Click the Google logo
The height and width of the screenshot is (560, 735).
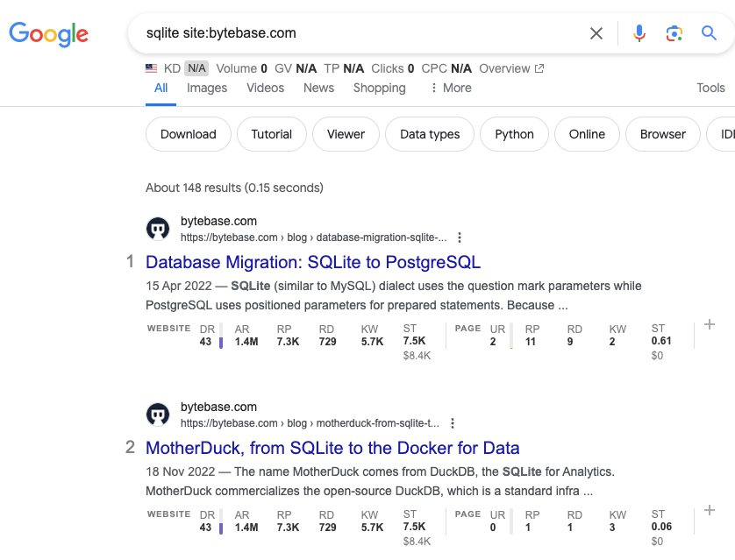point(48,34)
